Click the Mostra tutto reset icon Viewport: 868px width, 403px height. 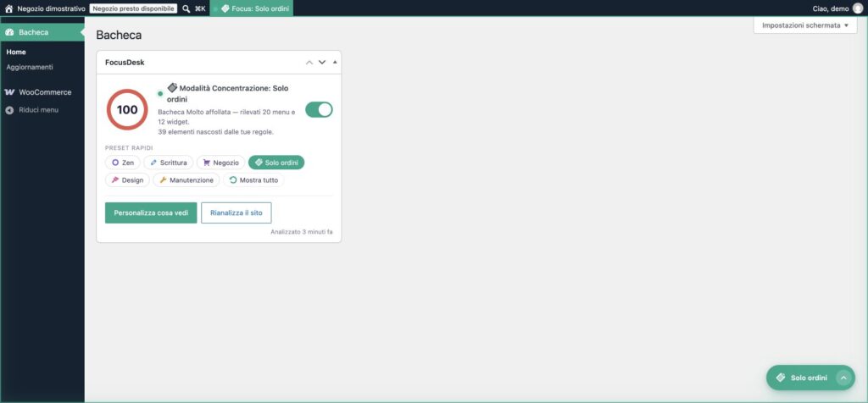[x=233, y=179]
